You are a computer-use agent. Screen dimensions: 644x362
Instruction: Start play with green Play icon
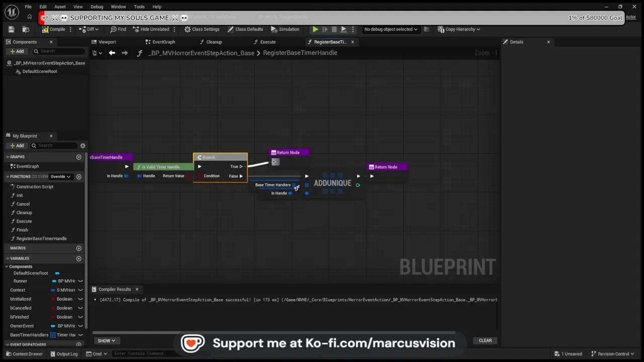pyautogui.click(x=315, y=29)
